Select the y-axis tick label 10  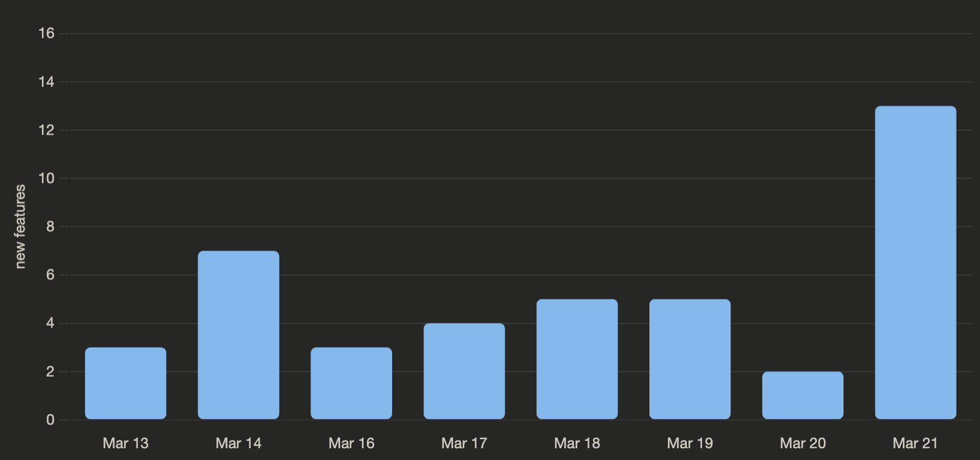46,179
